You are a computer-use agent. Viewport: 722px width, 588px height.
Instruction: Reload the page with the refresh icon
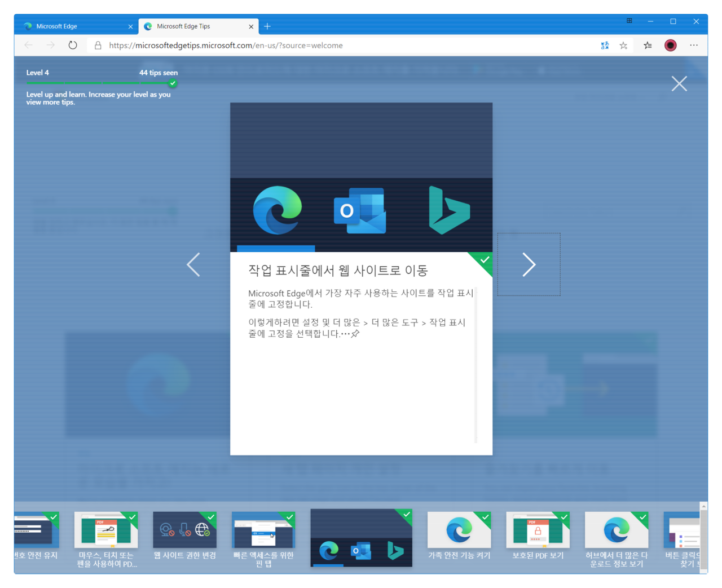coord(73,45)
